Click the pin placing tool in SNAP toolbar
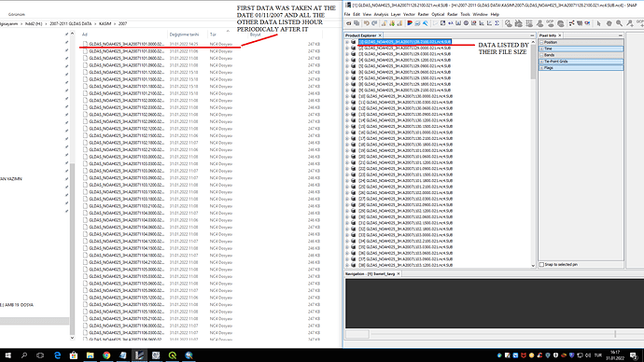The width and height of the screenshot is (644, 362). tap(630, 23)
